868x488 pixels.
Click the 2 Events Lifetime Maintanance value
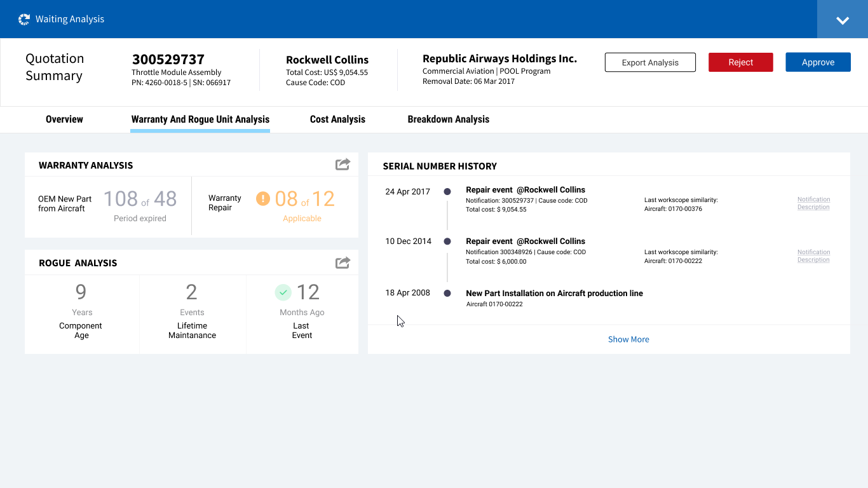click(191, 292)
